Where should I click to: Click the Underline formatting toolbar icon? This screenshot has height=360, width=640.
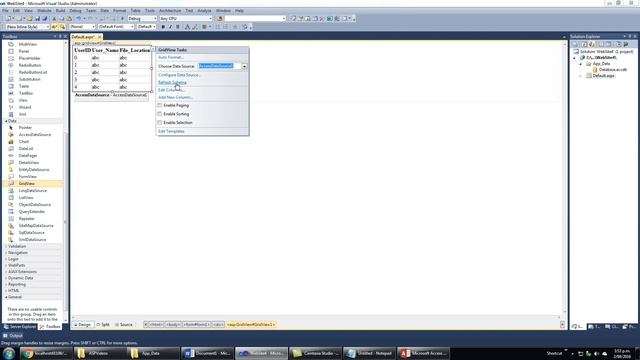[178, 27]
